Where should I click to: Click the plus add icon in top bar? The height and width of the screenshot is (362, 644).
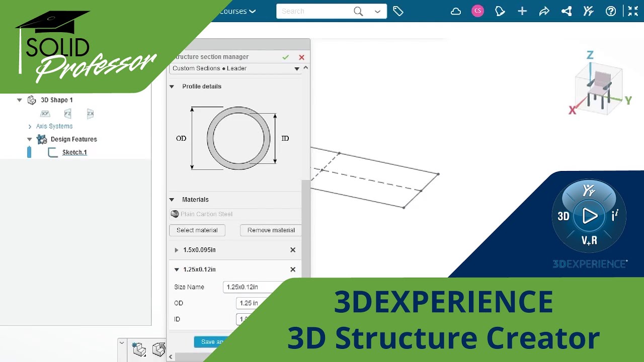(522, 11)
